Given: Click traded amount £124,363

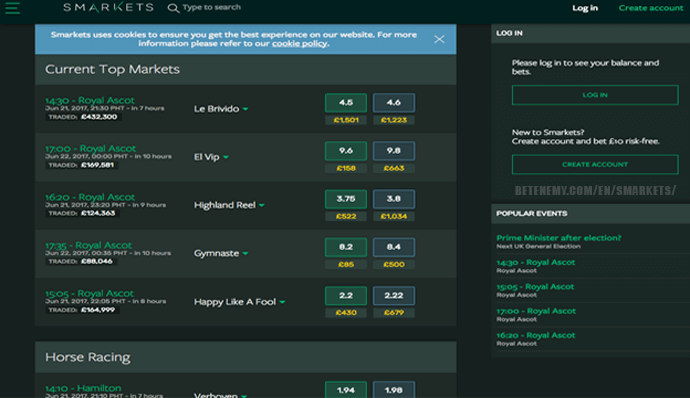Looking at the screenshot, I should [98, 214].
